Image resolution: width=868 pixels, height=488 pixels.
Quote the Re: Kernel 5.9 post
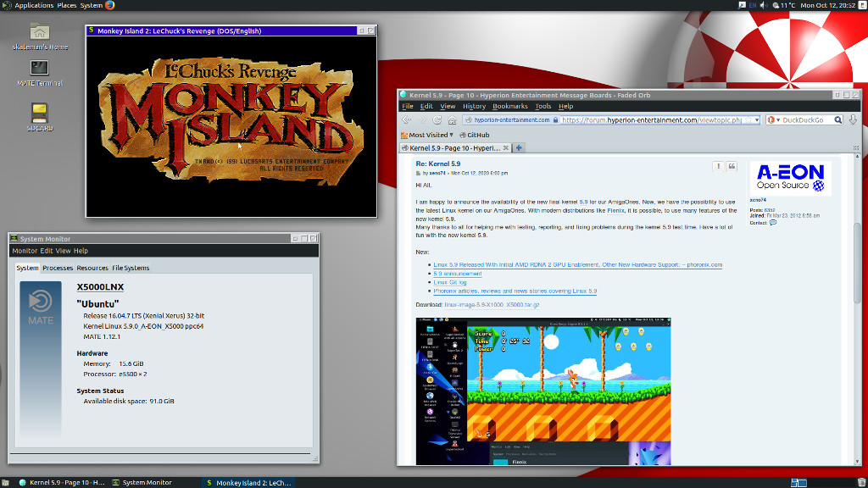coord(732,167)
